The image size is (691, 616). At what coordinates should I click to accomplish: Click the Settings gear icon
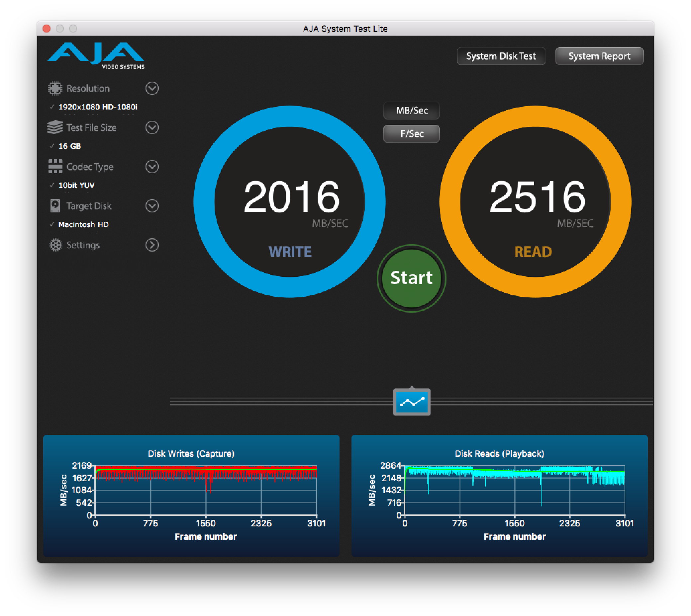point(55,245)
